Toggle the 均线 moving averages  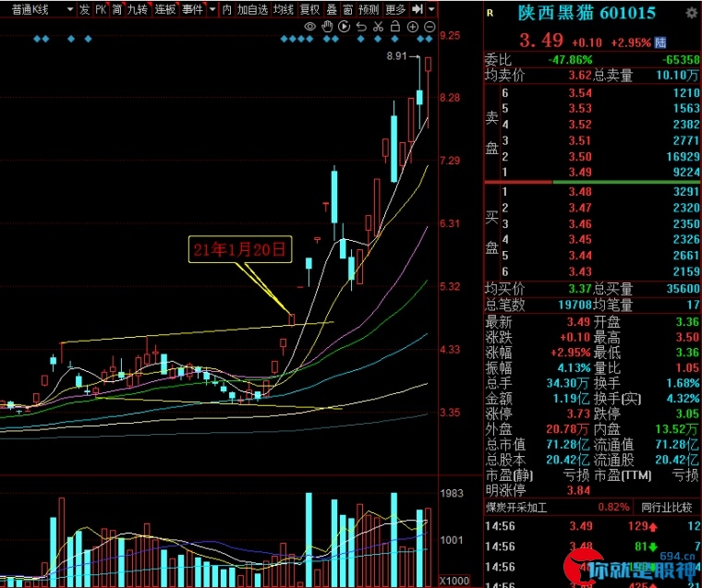coord(284,9)
